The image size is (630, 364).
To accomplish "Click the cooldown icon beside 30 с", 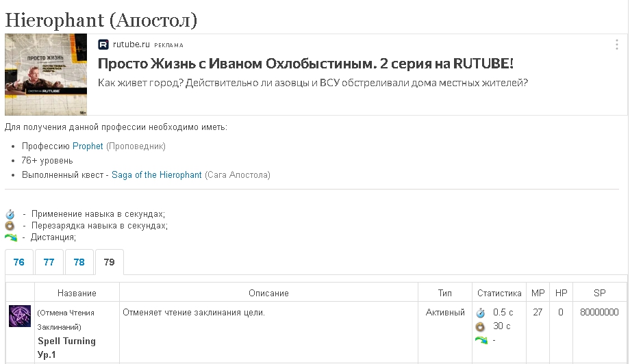I will click(480, 326).
